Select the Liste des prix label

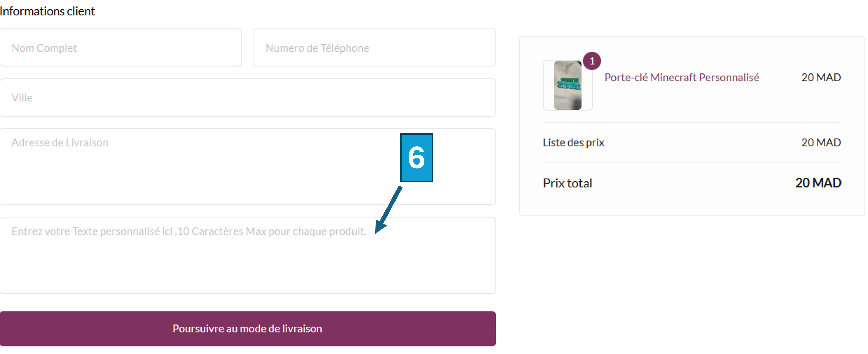tap(573, 143)
